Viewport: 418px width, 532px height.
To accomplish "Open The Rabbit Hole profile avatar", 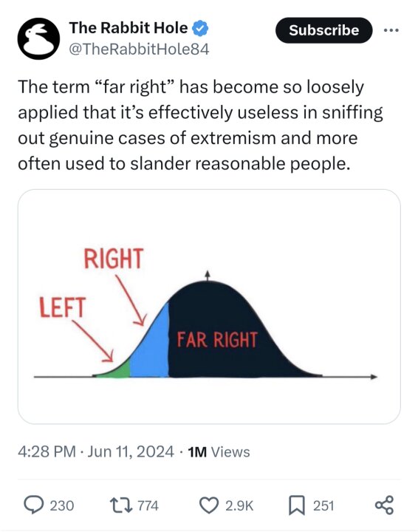I will 38,38.
